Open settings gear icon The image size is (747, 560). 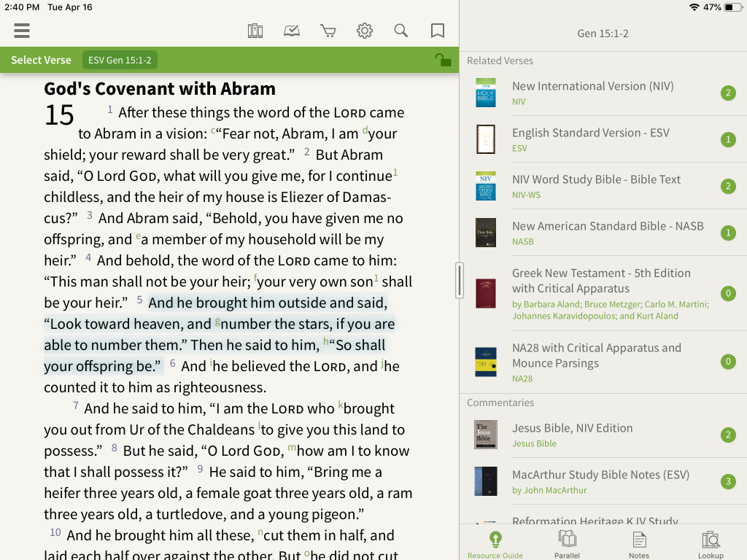(x=365, y=31)
